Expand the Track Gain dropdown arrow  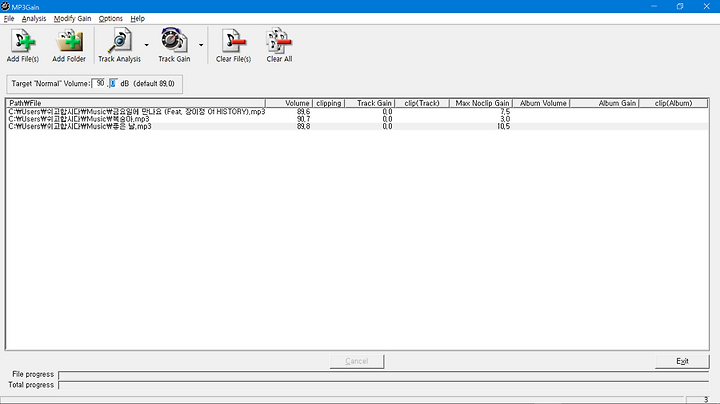[201, 45]
